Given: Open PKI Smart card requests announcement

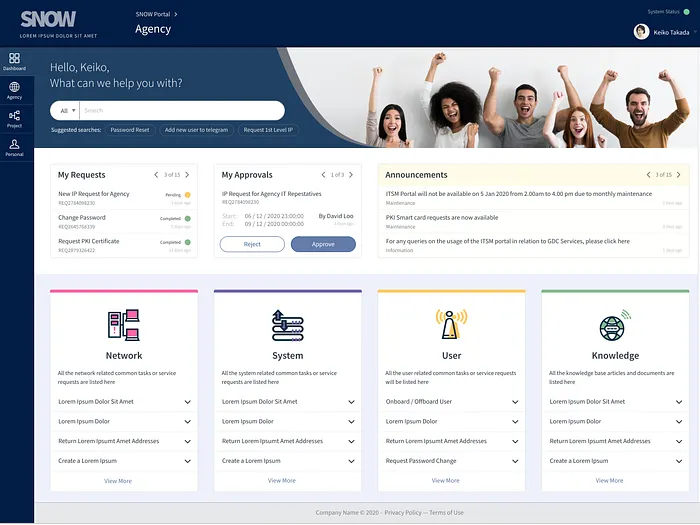Looking at the screenshot, I should 442,217.
